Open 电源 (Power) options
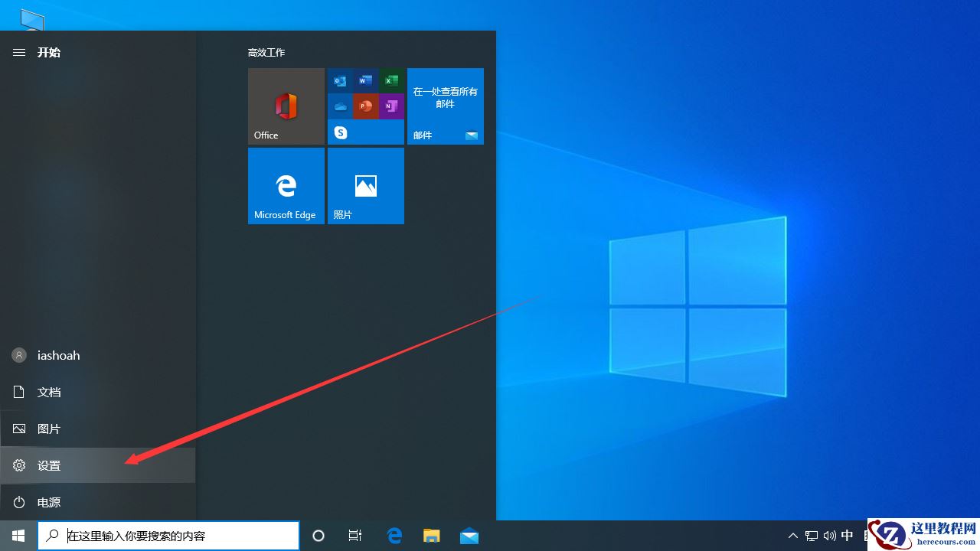Viewport: 980px width, 551px height. 49,502
